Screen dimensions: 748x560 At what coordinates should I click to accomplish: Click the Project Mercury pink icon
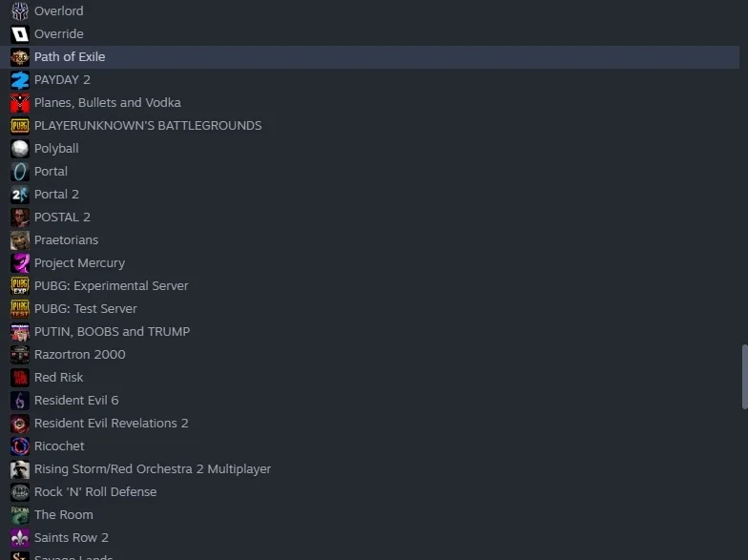[19, 263]
